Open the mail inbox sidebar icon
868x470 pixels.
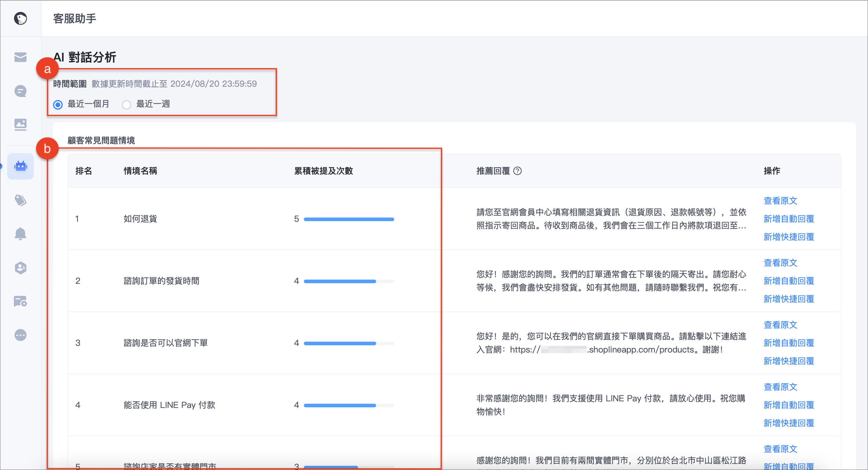pos(20,57)
